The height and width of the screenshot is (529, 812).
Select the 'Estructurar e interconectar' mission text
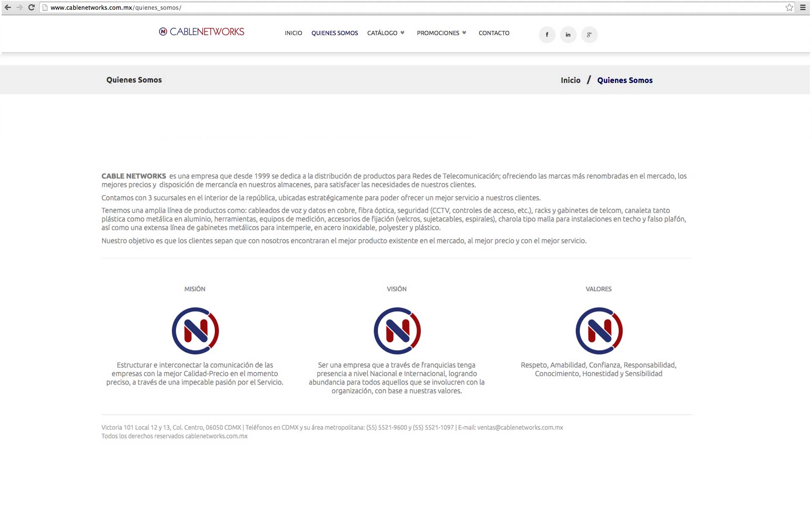(195, 374)
